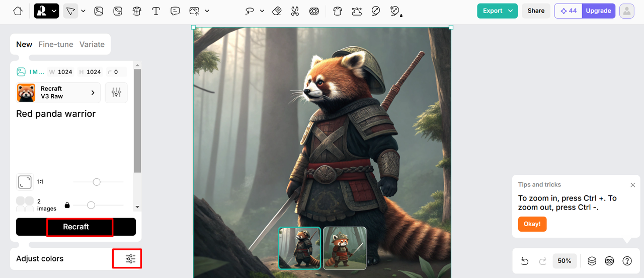The image size is (644, 278).
Task: Click the redo arrow icon
Action: coord(543,261)
